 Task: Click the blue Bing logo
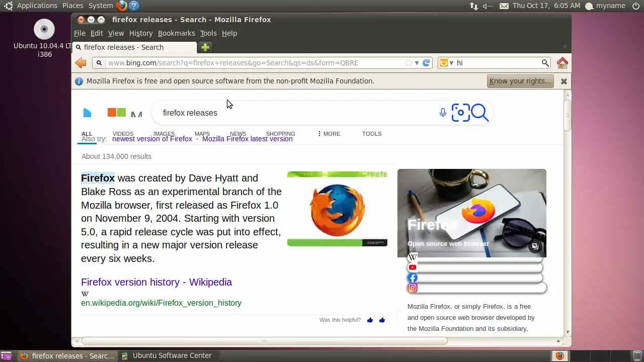point(88,113)
